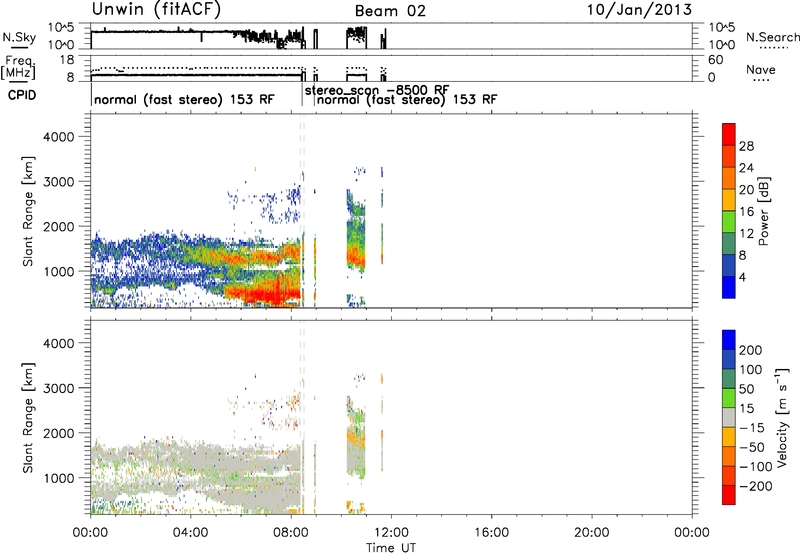Click the "50" label on Velocity color bar
The width and height of the screenshot is (800, 554).
pos(746,389)
